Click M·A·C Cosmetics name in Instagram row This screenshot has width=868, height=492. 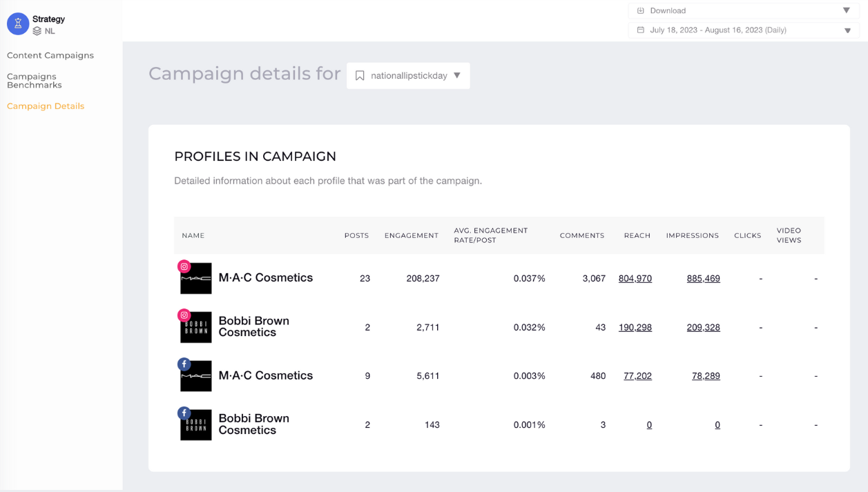266,278
